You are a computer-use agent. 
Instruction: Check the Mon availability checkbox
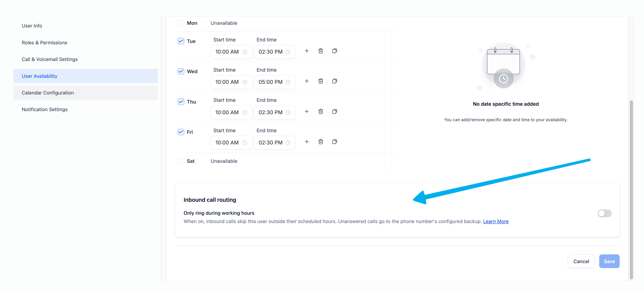tap(181, 23)
